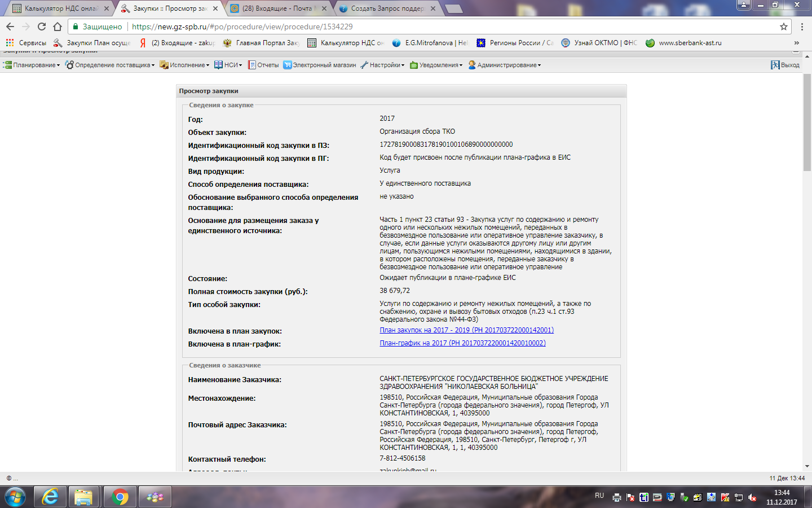Image resolution: width=812 pixels, height=508 pixels.
Task: Open the Узнай ОКТМО ФНС bookmark
Action: (x=599, y=43)
